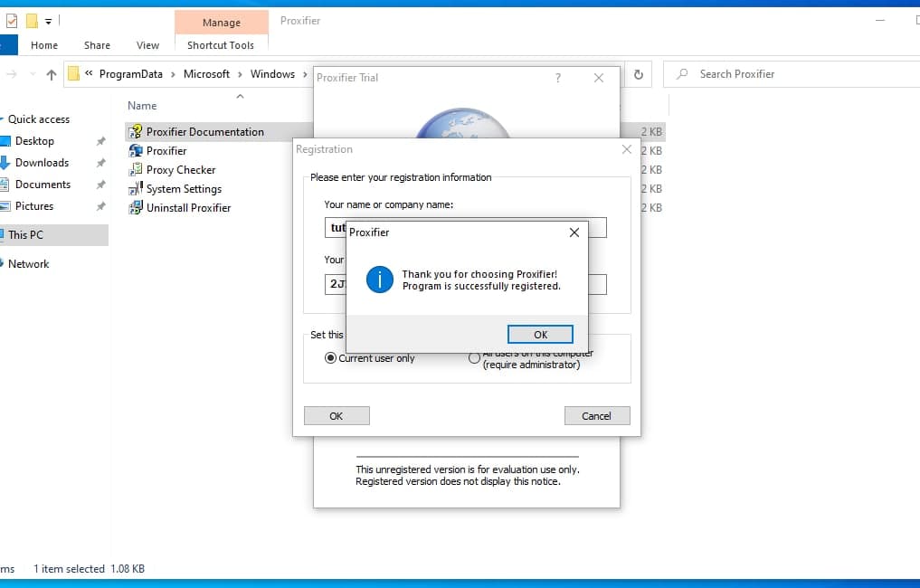Select the Proxifier application shortcut icon

coord(136,151)
